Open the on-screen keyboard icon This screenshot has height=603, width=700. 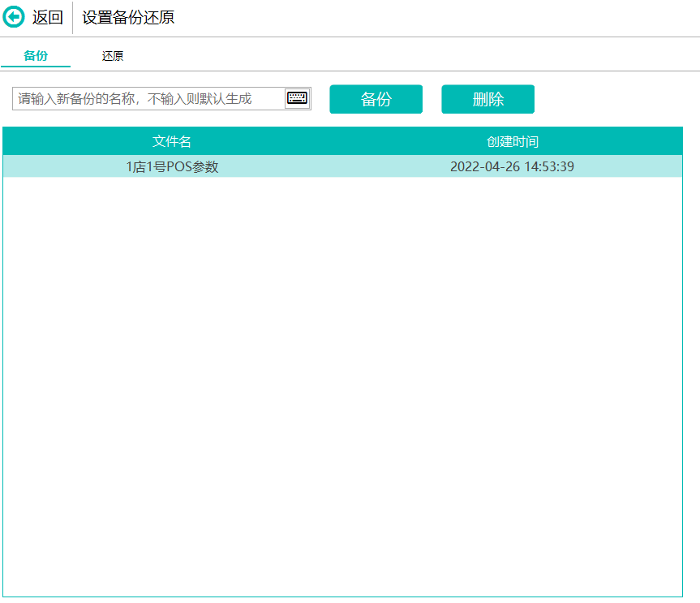click(x=297, y=98)
